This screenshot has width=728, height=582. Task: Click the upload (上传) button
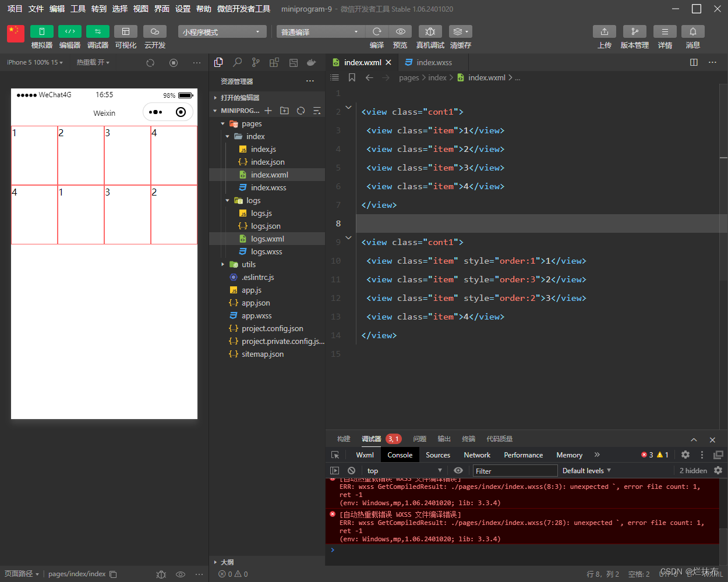[x=605, y=31]
